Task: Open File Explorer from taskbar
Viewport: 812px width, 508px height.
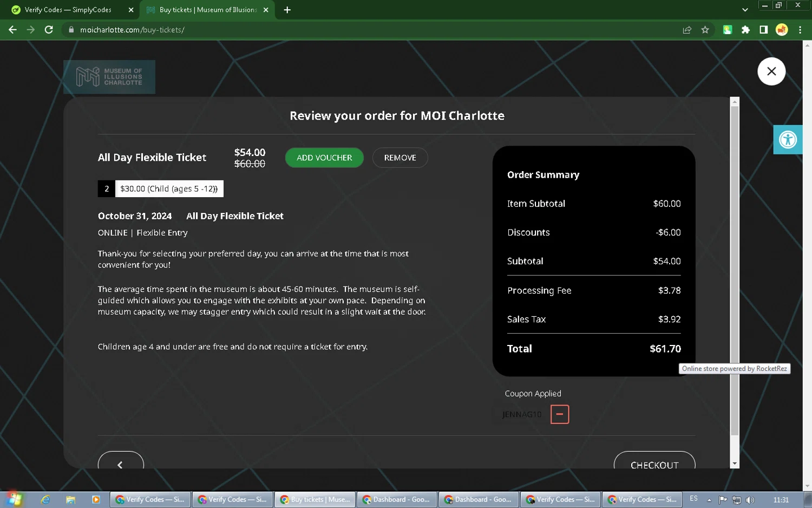Action: pos(70,499)
